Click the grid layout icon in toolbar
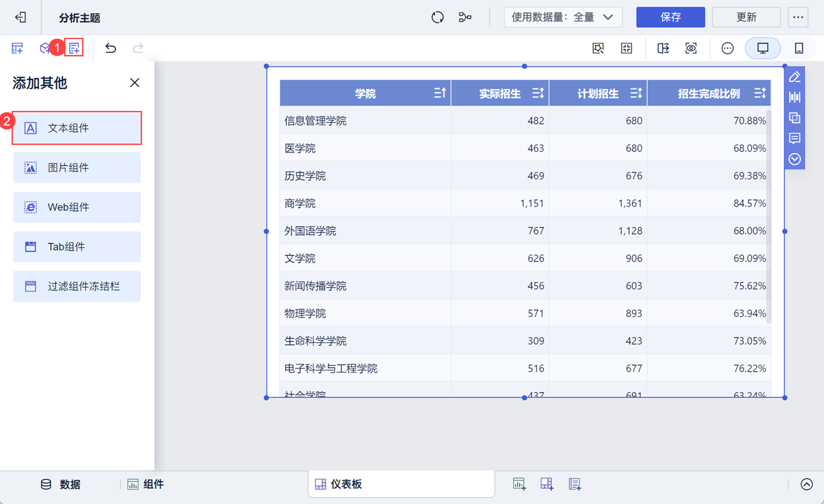The image size is (824, 504). point(626,48)
